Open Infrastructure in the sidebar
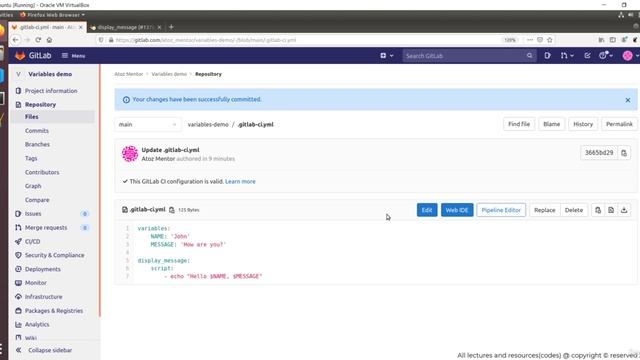The height and width of the screenshot is (360, 640). 43,297
